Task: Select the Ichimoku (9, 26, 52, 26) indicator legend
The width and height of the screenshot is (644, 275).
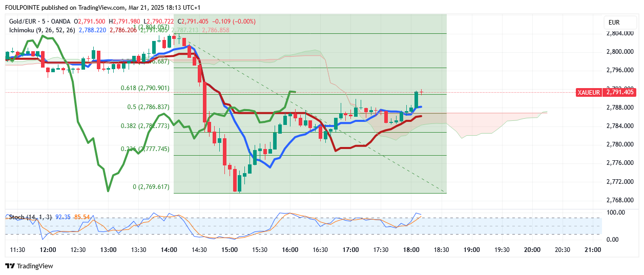Action: [x=42, y=30]
